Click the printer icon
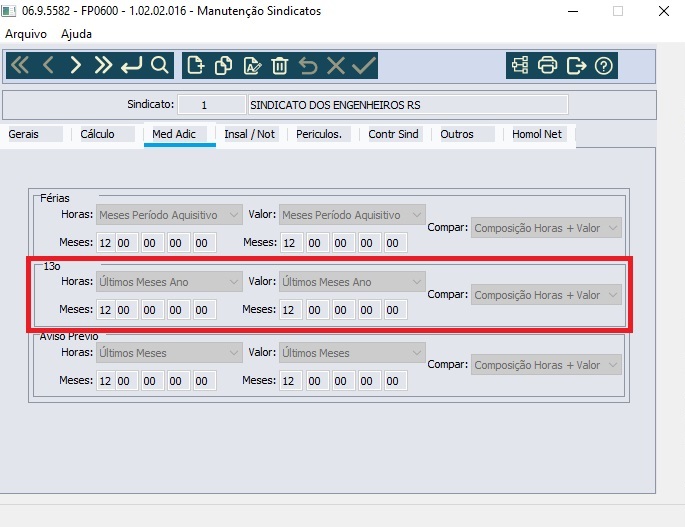685x527 pixels. (547, 66)
